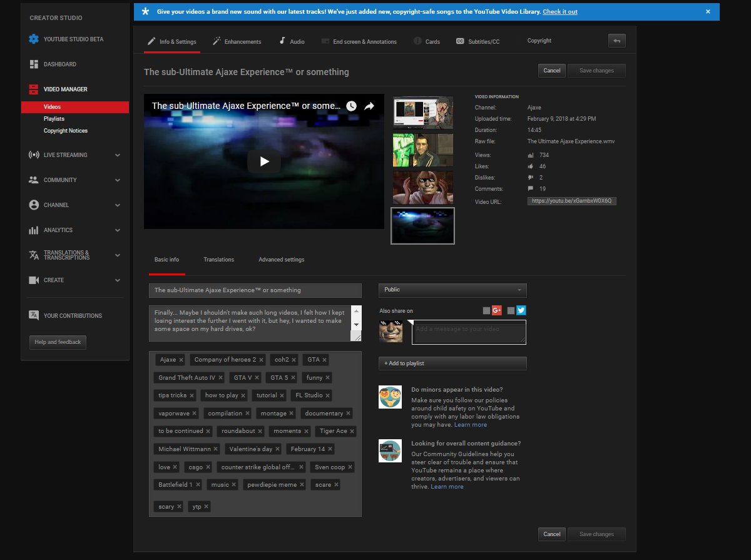751x560 pixels.
Task: Click description box scroll down arrow
Action: [357, 325]
